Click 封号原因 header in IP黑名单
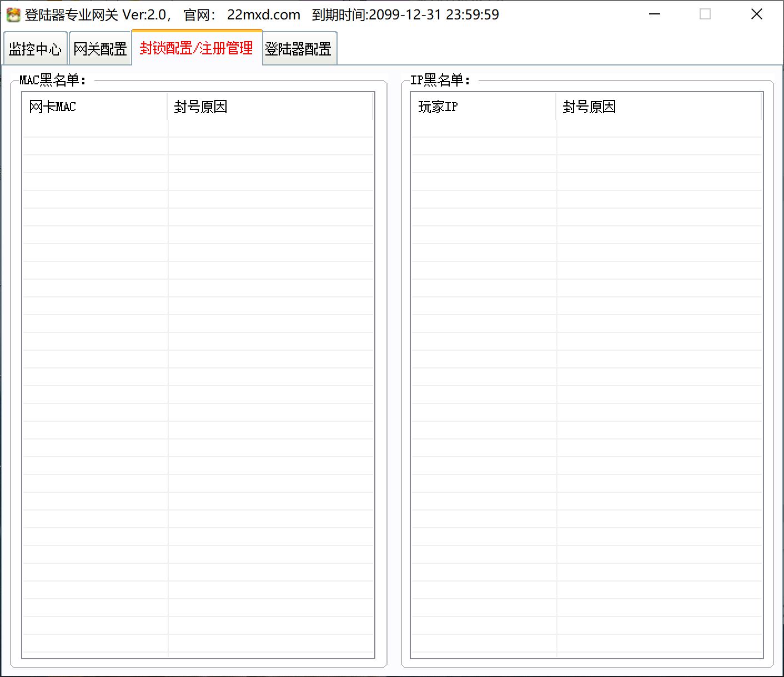 tap(659, 107)
